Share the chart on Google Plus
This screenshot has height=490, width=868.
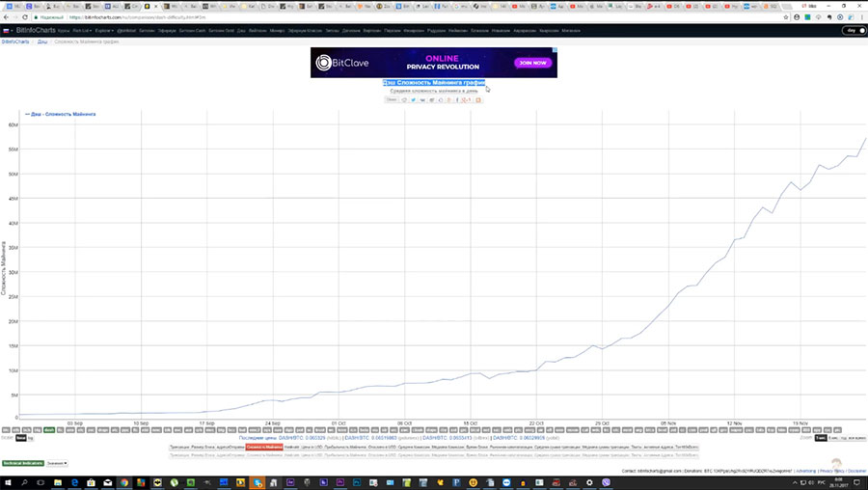click(466, 99)
